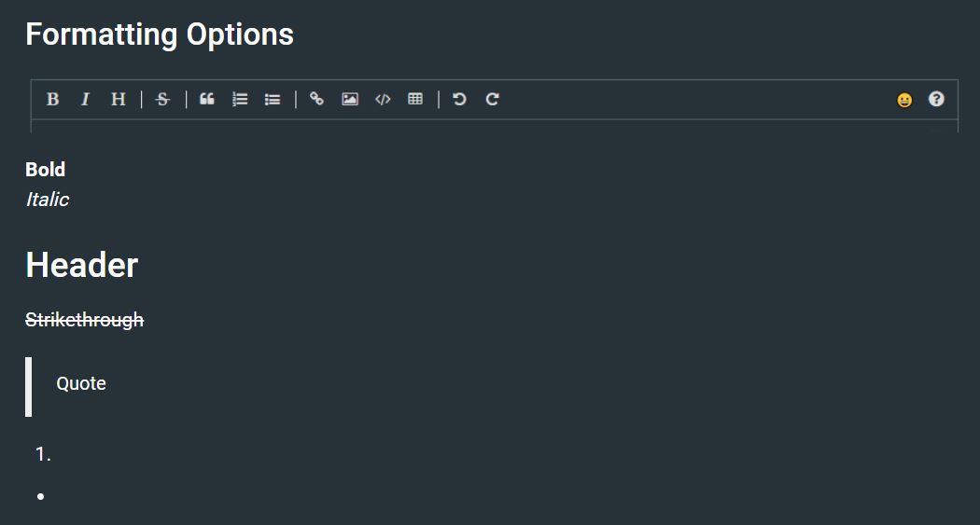Click the large Header example text
Screen dimensions: 980x525
pos(82,265)
